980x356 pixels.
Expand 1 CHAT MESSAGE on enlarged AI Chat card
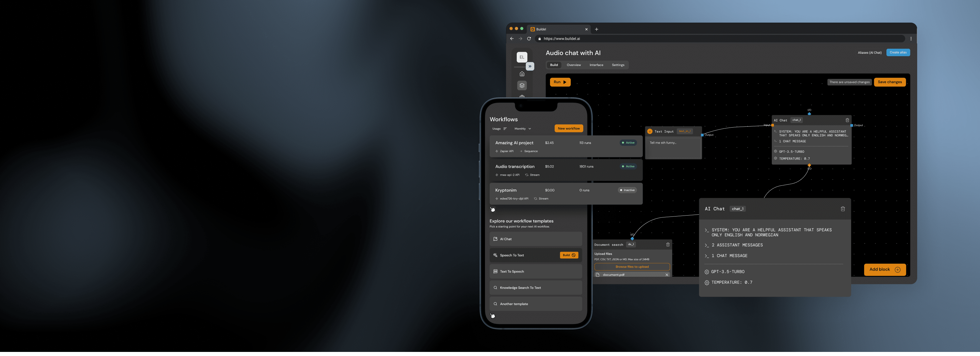pos(726,256)
